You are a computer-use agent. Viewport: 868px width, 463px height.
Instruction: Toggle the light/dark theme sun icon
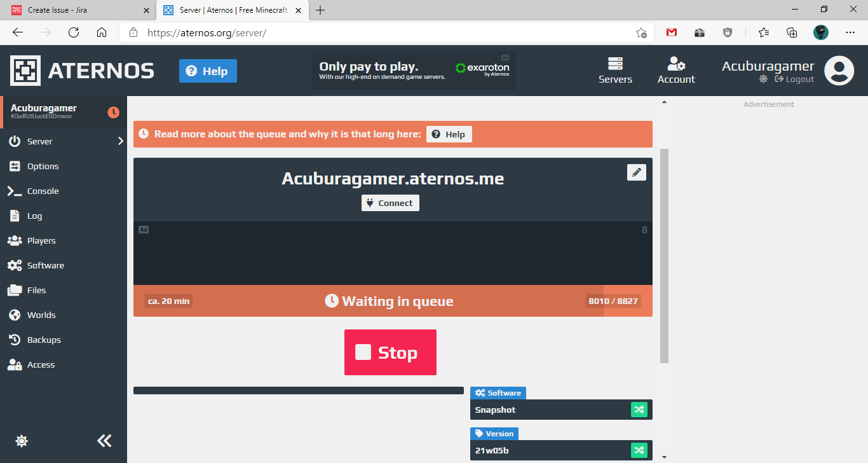pyautogui.click(x=22, y=441)
